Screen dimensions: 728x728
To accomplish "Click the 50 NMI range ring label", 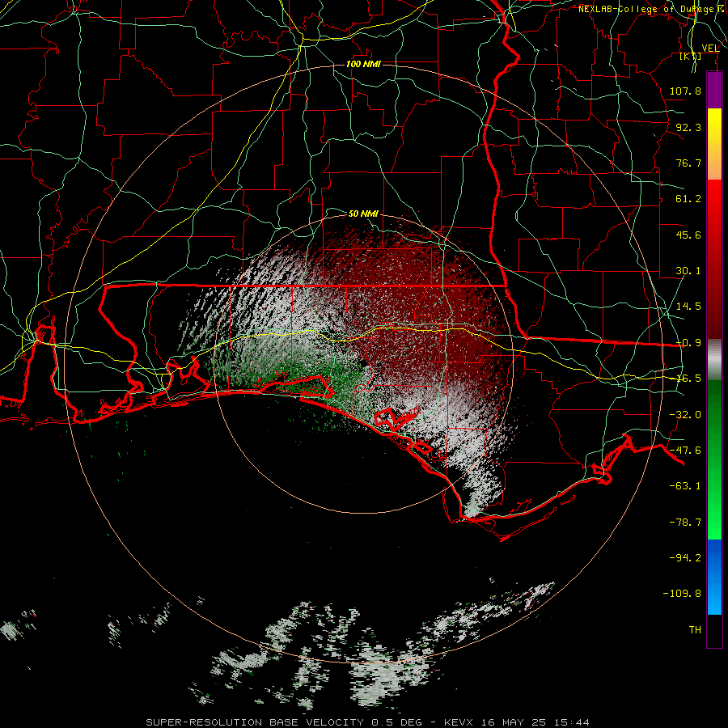I will [363, 214].
